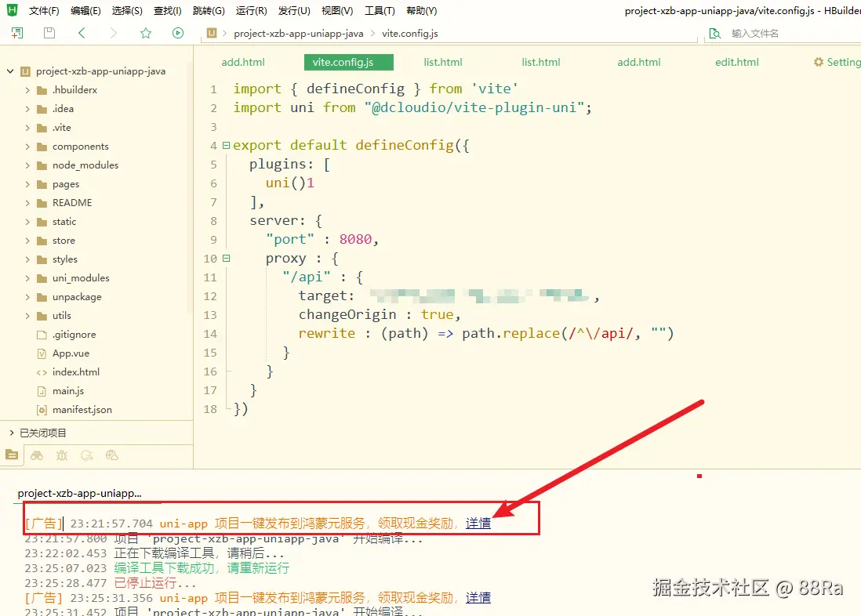
Task: Add vite.config.js to favorites via star icon
Action: click(146, 33)
